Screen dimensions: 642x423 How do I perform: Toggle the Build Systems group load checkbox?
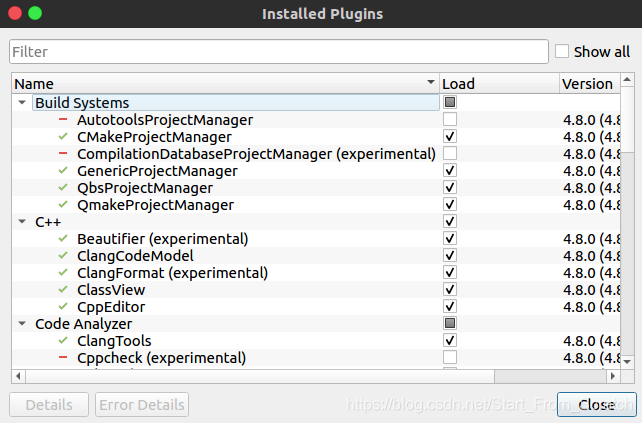click(450, 102)
